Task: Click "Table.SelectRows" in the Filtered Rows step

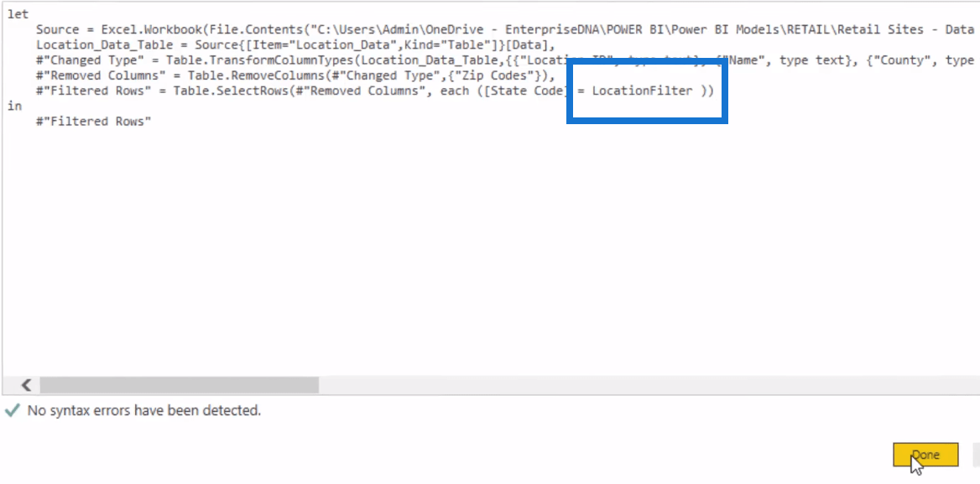Action: [230, 91]
